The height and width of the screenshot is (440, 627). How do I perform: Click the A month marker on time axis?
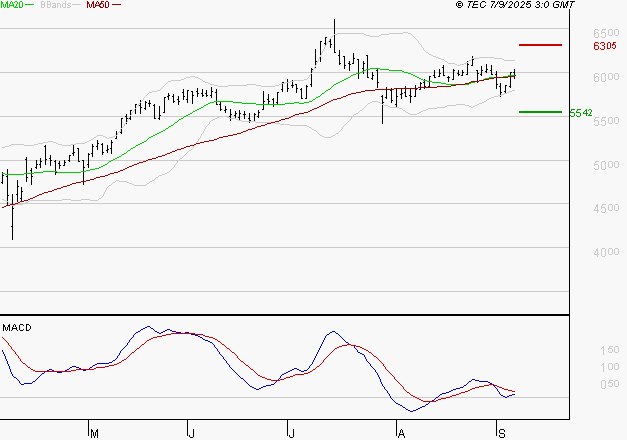(401, 432)
